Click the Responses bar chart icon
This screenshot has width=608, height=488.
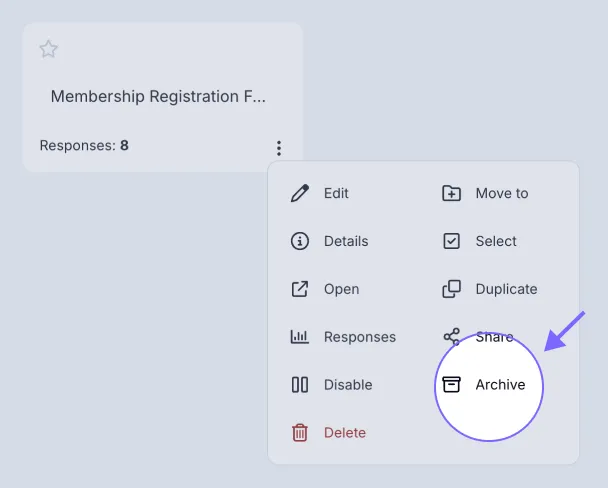point(300,337)
